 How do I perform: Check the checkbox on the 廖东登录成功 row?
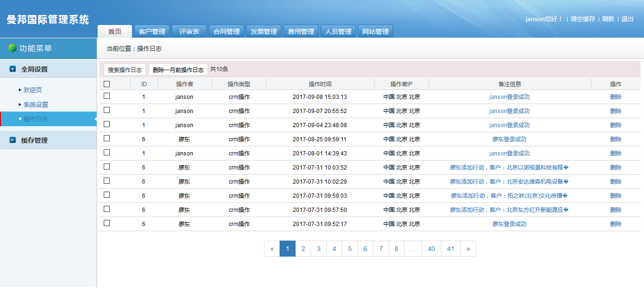pyautogui.click(x=107, y=138)
